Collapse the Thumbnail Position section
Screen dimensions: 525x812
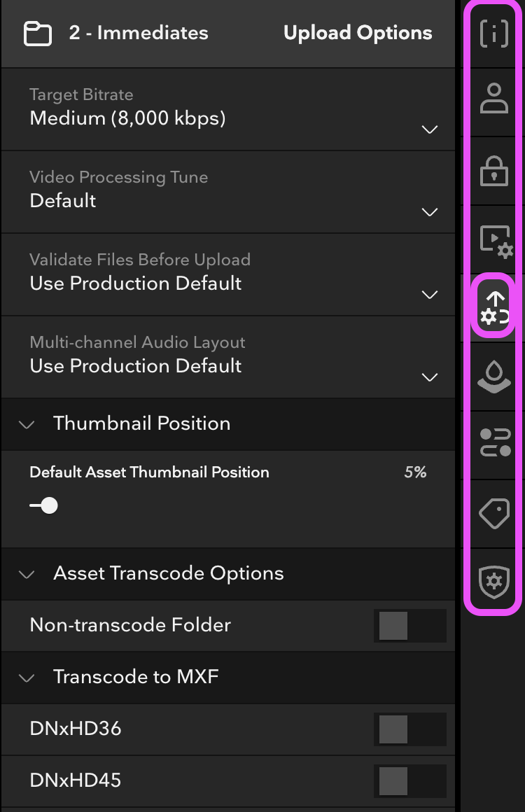click(x=27, y=425)
